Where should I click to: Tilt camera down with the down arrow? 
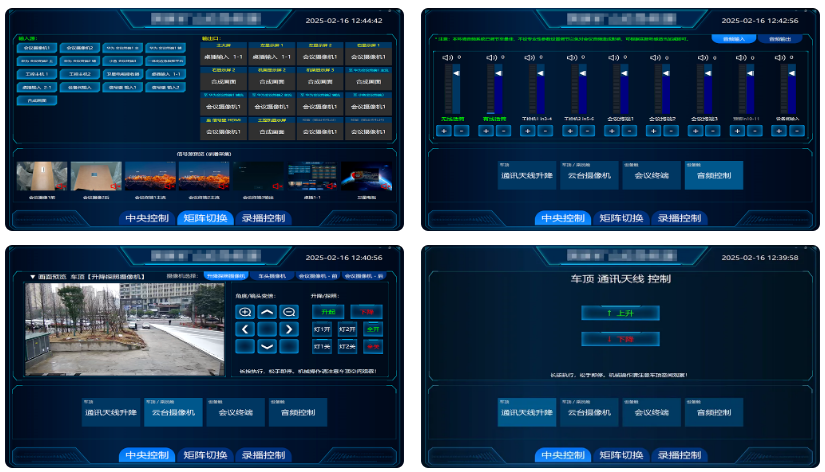click(x=268, y=346)
